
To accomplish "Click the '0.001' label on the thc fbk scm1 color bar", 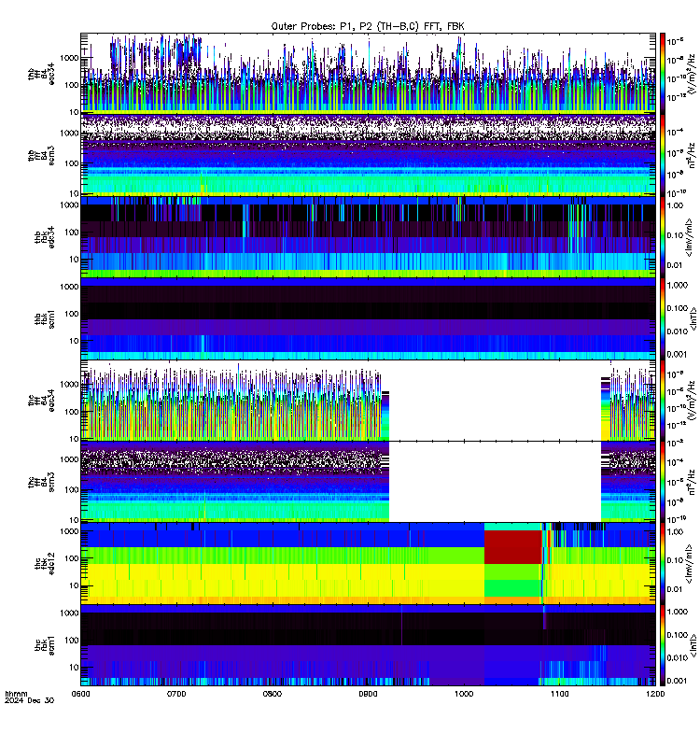I will 678,681.
